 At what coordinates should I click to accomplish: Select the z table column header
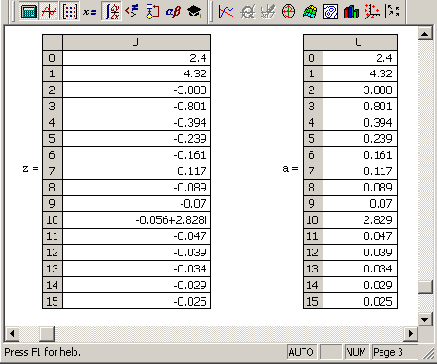click(136, 42)
